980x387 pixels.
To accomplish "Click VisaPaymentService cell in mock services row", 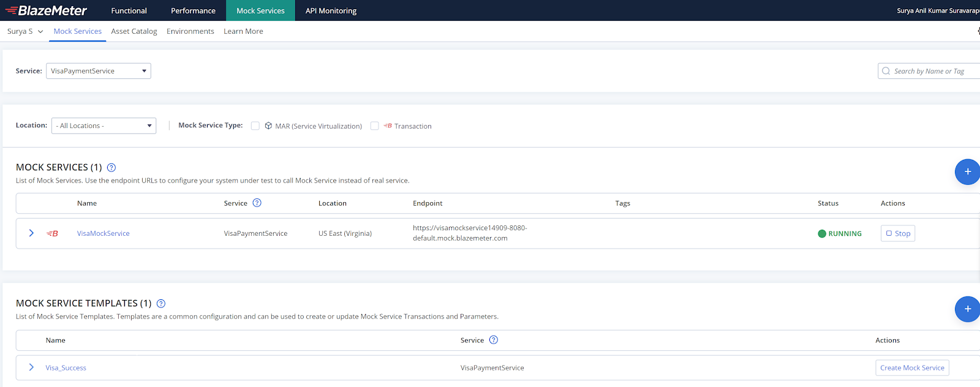I will (255, 233).
